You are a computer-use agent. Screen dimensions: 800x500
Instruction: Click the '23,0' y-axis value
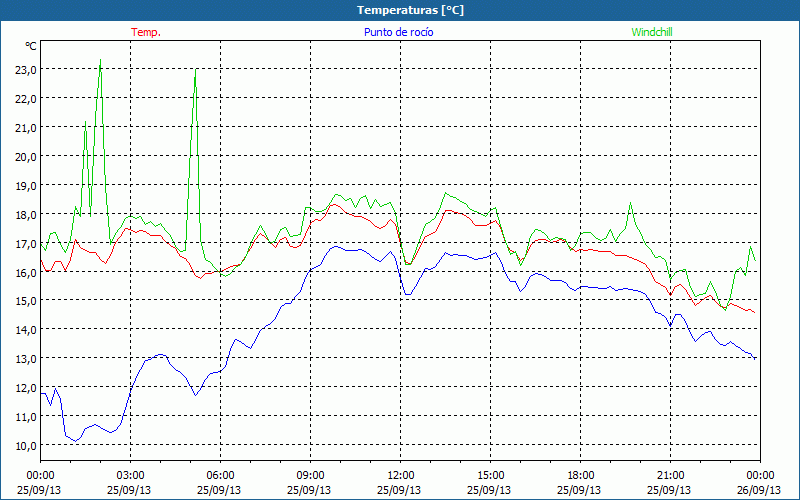pos(26,70)
